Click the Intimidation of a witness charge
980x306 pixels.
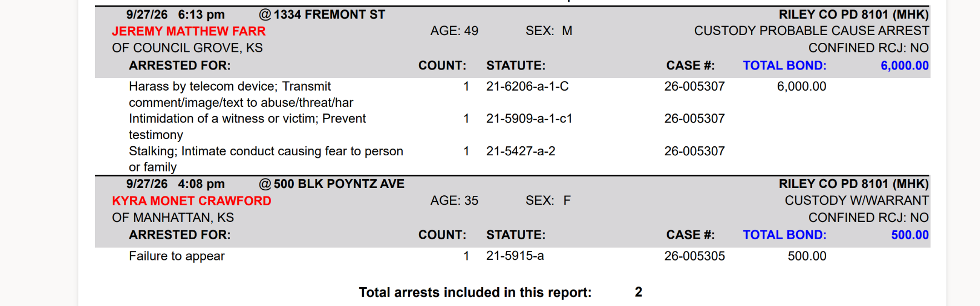247,127
